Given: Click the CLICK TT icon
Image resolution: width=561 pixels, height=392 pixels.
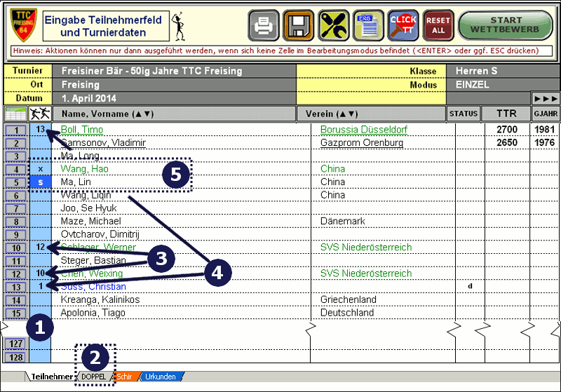Looking at the screenshot, I should pos(403,27).
